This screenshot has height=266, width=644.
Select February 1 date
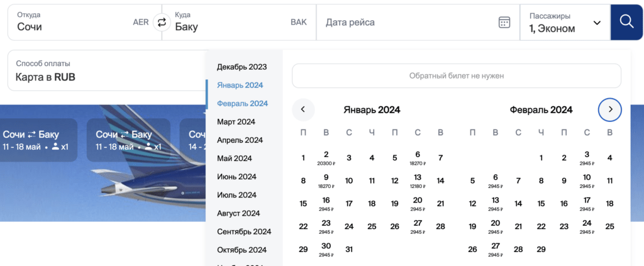[x=541, y=158]
